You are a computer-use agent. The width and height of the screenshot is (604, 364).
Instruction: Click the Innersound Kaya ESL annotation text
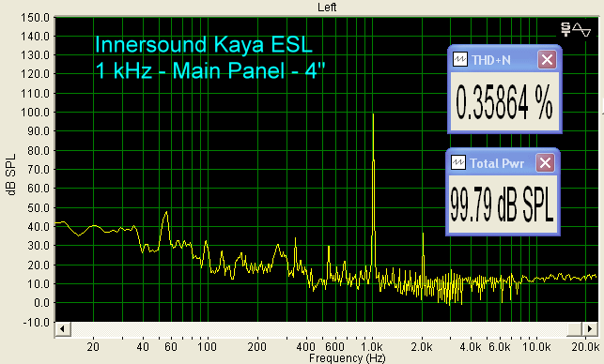(x=204, y=44)
